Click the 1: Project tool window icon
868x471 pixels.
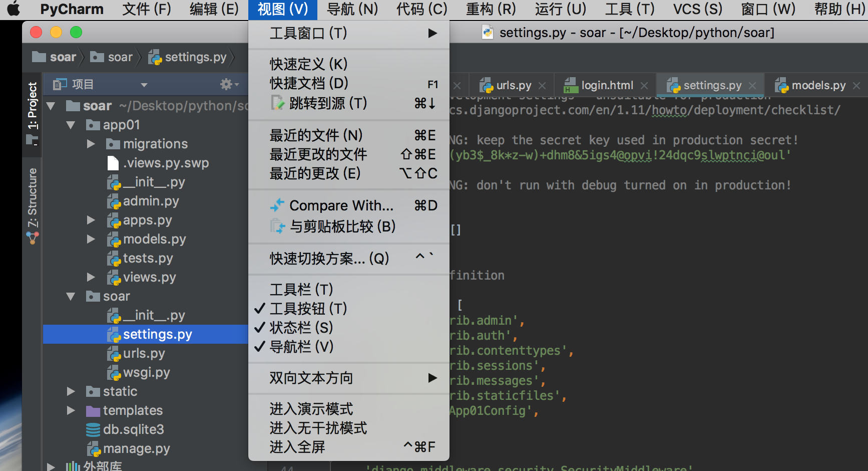click(x=33, y=140)
